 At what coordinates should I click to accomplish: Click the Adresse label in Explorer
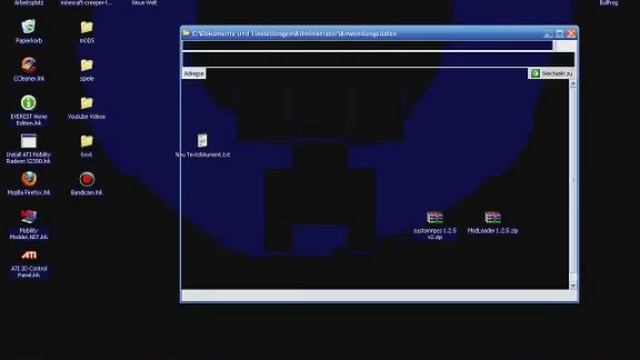coord(194,73)
